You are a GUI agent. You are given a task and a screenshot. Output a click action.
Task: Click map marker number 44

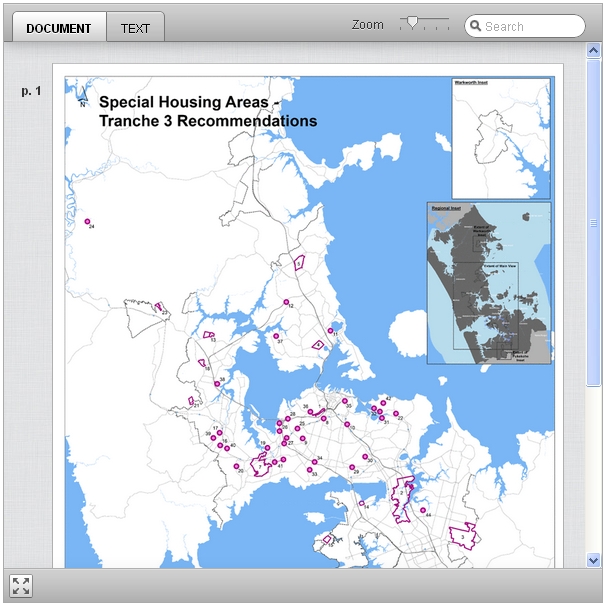[423, 510]
